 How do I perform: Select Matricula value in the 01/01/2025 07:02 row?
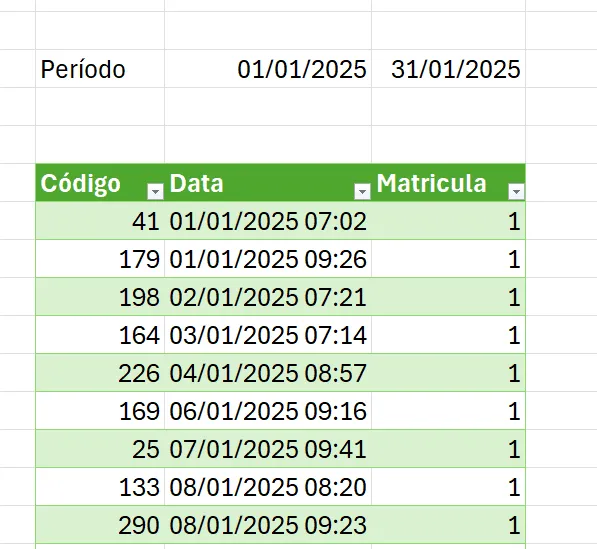coord(449,221)
